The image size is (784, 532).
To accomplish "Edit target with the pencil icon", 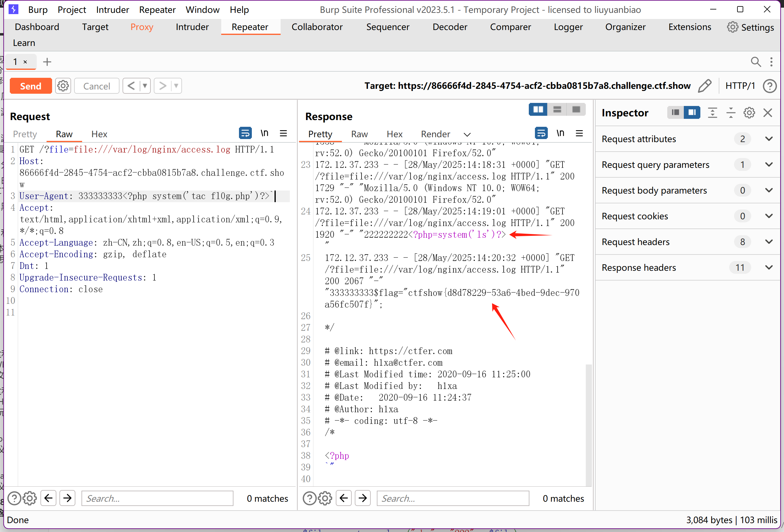I will [704, 86].
